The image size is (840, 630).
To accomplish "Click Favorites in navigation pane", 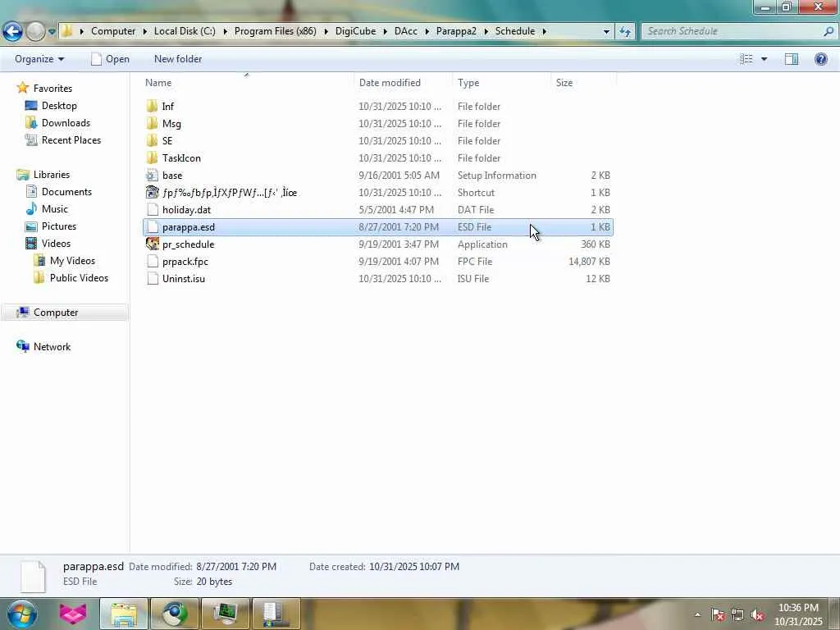I will (52, 89).
